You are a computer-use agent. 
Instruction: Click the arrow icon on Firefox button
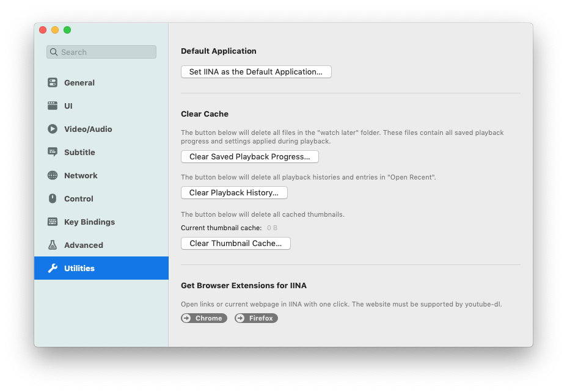point(240,318)
